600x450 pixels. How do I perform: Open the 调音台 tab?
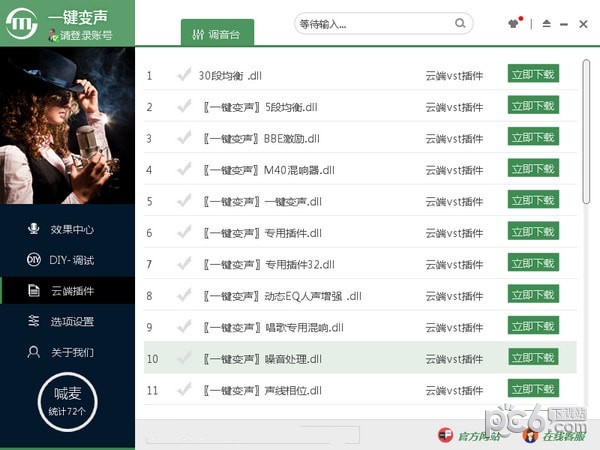point(217,33)
